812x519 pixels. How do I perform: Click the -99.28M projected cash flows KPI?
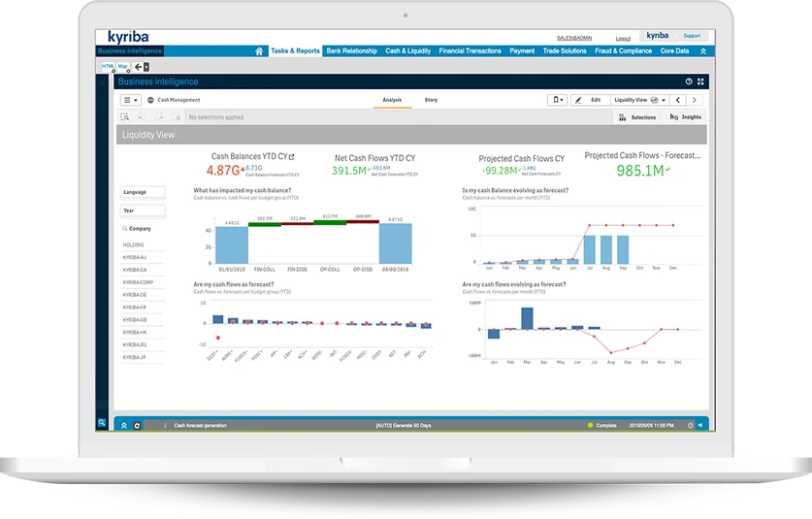(x=500, y=171)
